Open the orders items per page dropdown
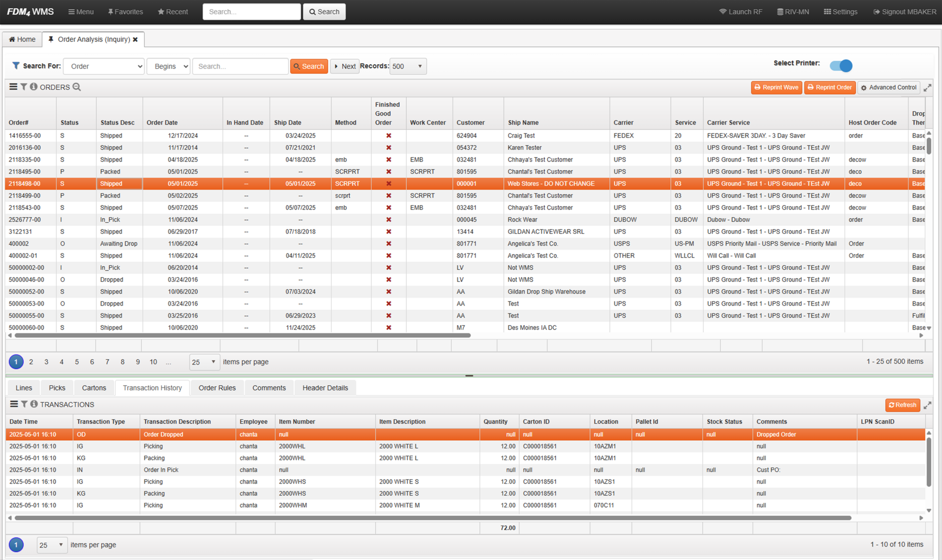Screen dimensions: 942x560 [x=204, y=362]
